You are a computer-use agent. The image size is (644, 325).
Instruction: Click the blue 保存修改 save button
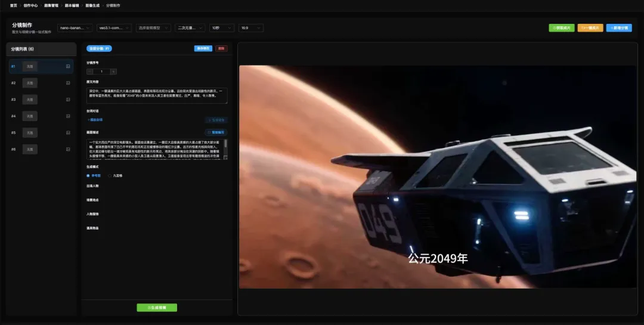click(x=203, y=48)
